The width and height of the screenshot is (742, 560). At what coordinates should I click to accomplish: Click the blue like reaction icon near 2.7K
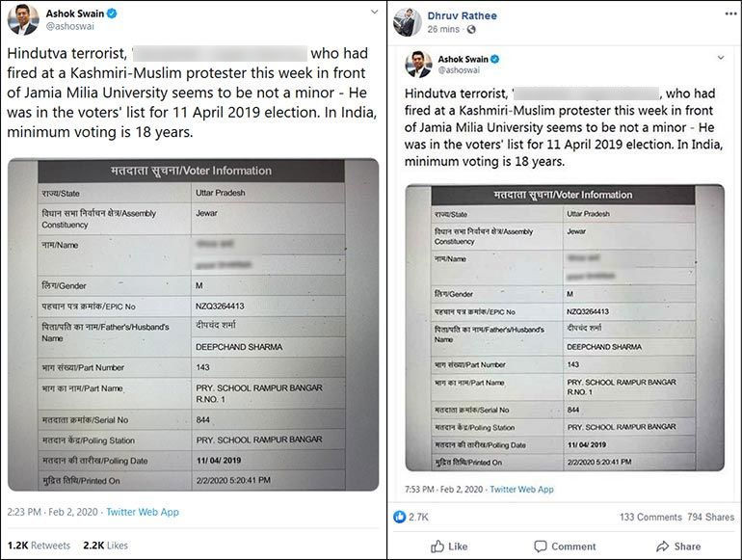(x=399, y=517)
